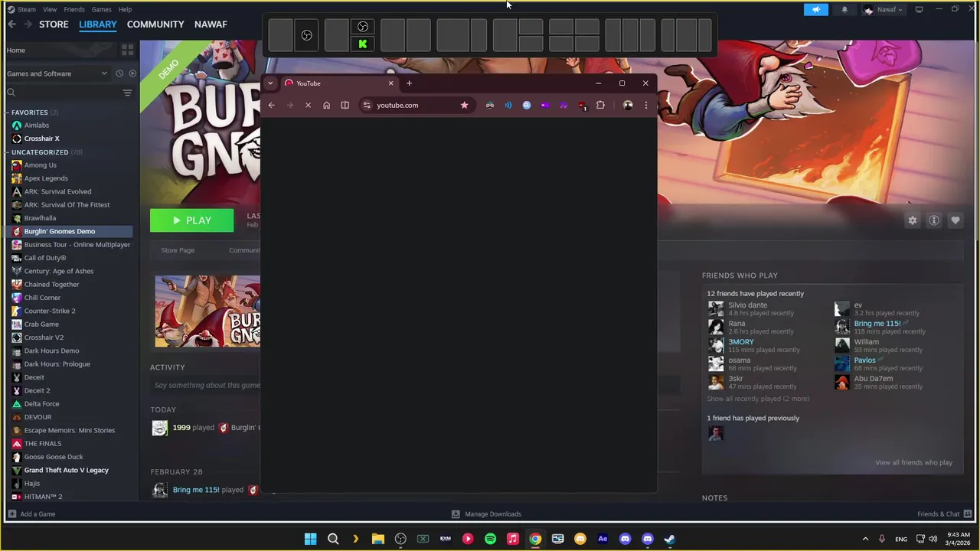Select Grand Theft Auto V Legacy
The height and width of the screenshot is (551, 980).
(66, 470)
